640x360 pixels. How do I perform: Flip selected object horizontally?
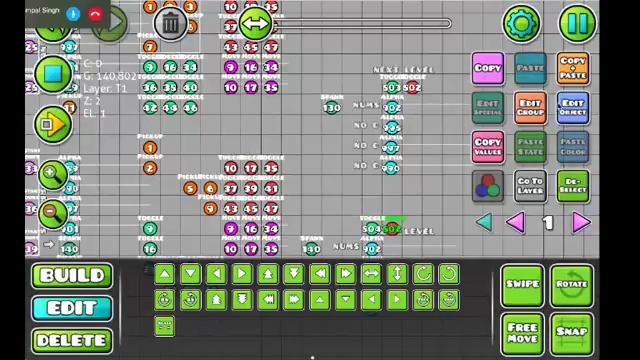click(x=371, y=274)
